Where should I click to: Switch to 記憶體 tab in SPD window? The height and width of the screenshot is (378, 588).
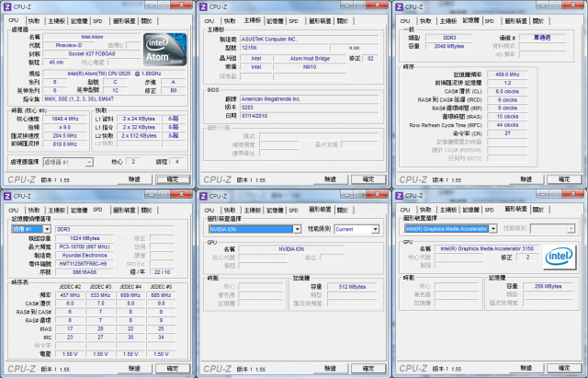coord(79,211)
